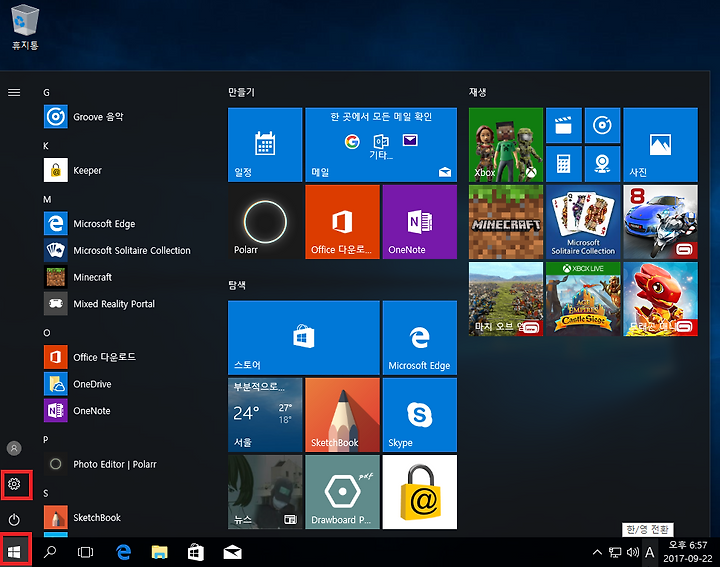Jump to letter G section header
Viewport: 720px width, 567px height.
click(46, 92)
